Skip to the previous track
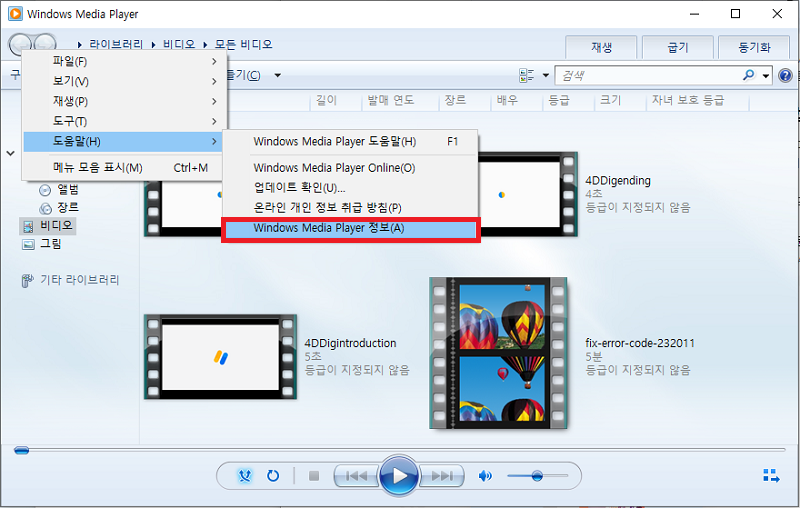This screenshot has height=508, width=800. [x=357, y=476]
